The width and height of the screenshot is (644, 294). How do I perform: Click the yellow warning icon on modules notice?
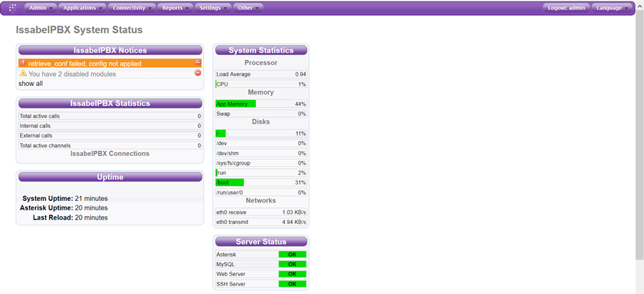tap(23, 73)
